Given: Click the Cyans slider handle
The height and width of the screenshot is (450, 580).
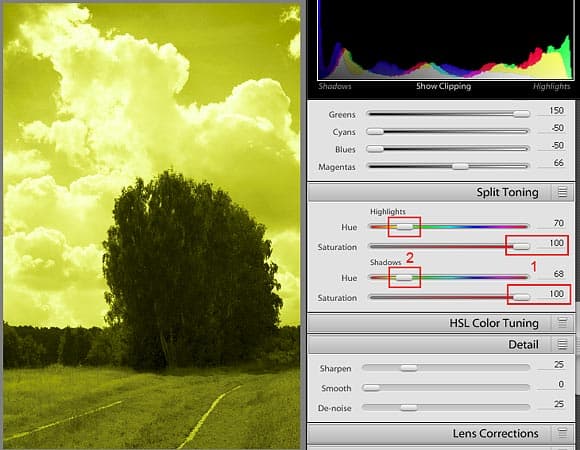Looking at the screenshot, I should (375, 131).
